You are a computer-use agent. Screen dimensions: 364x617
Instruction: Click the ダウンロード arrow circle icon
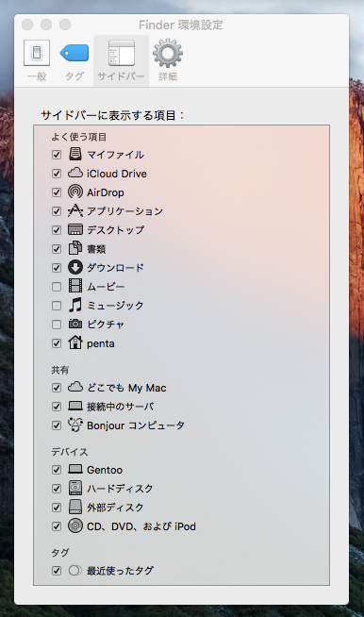(75, 267)
